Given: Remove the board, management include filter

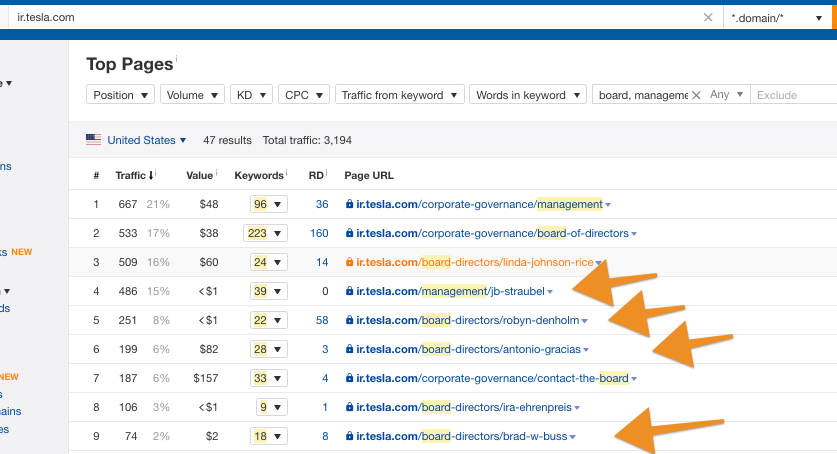Looking at the screenshot, I should [696, 95].
